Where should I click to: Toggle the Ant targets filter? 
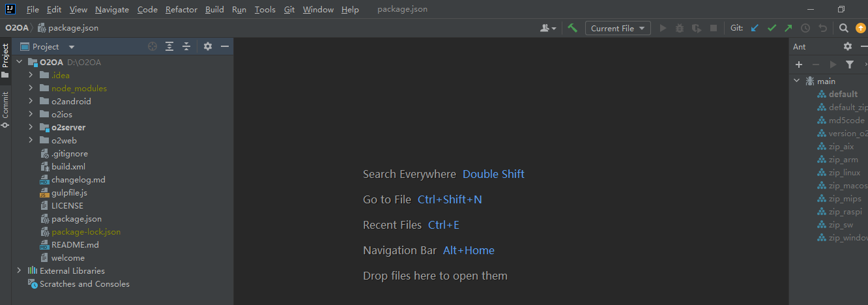point(850,65)
